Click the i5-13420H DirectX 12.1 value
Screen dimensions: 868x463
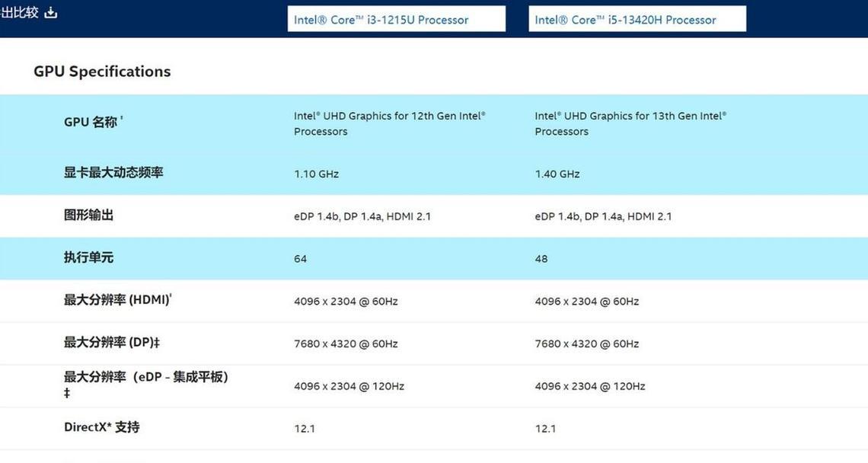tap(544, 429)
